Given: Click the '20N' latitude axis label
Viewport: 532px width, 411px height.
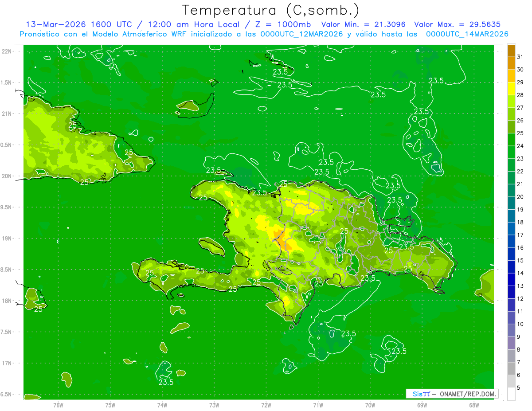Looking at the screenshot, I should 7,176.
